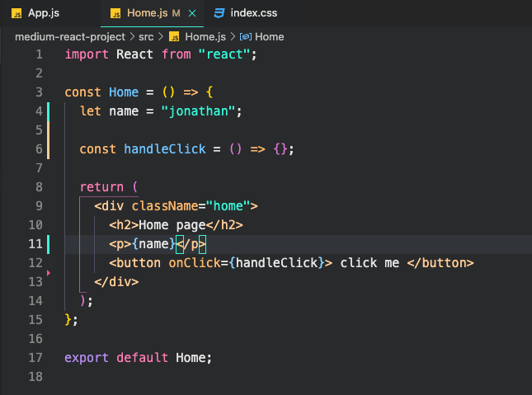Click the 'export' keyword on line 17
The height and width of the screenshot is (395, 532).
(87, 358)
